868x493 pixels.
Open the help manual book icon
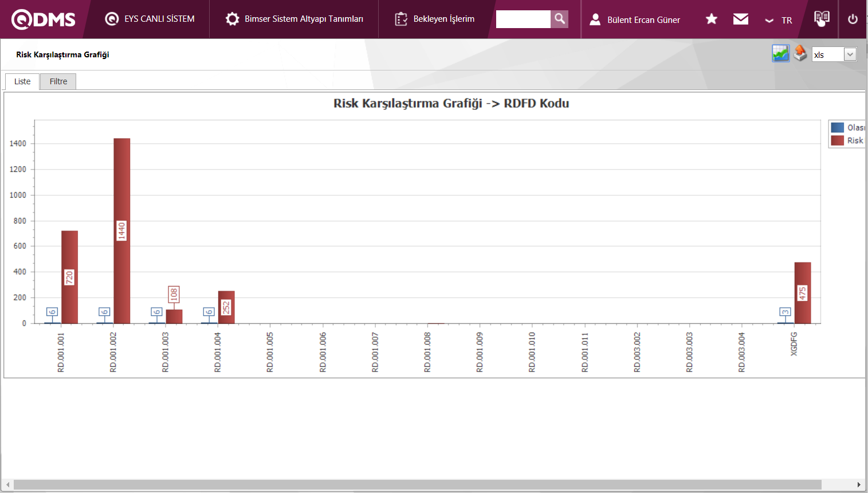click(822, 18)
